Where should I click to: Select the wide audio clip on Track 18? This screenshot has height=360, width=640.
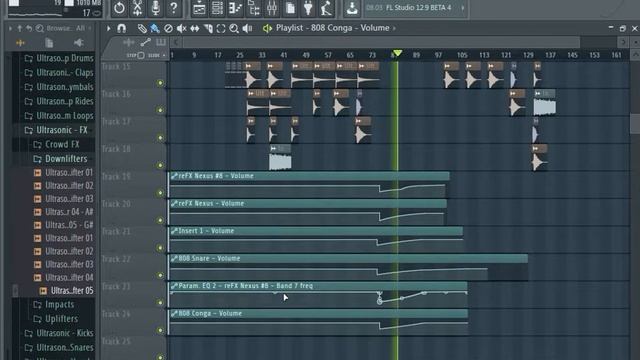coord(280,158)
